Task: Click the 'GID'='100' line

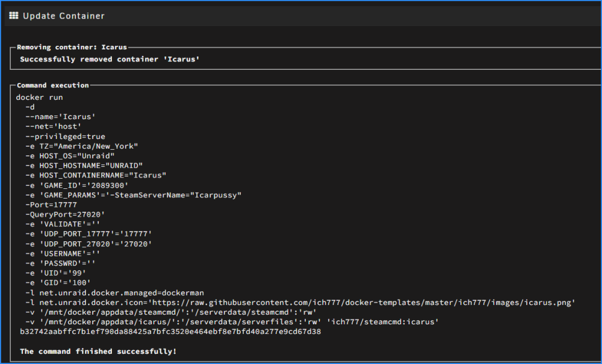Action: (x=58, y=283)
